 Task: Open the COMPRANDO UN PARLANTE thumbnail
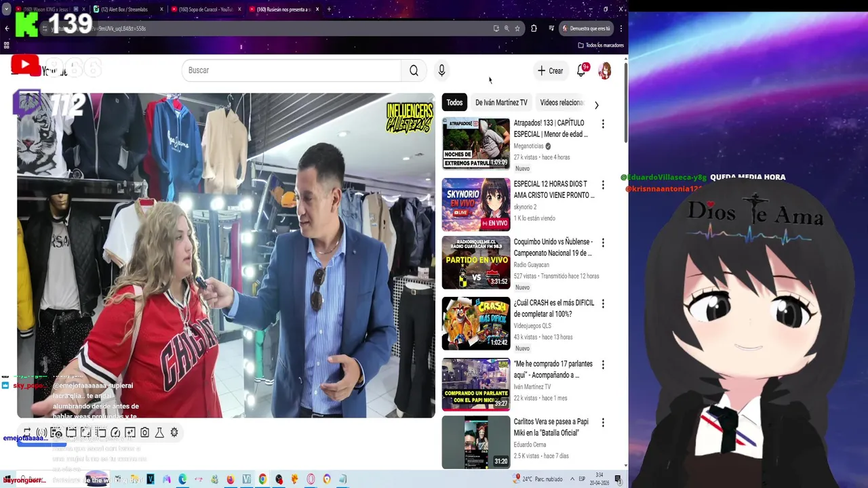(476, 384)
